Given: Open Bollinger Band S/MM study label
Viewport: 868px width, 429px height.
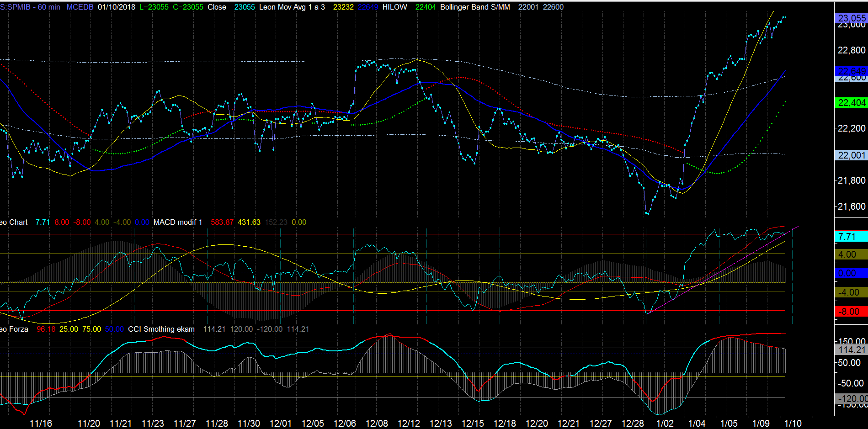Looking at the screenshot, I should pyautogui.click(x=475, y=7).
